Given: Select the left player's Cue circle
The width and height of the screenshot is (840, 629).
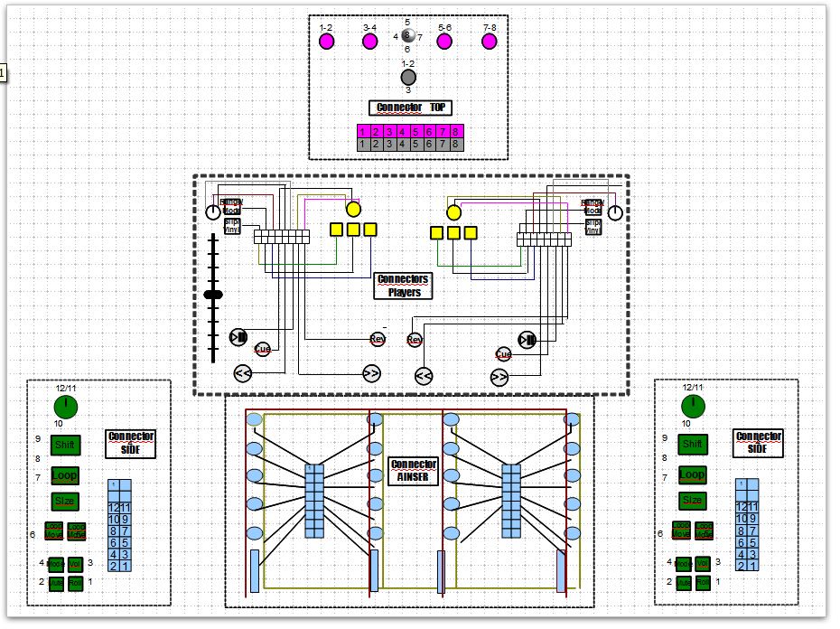Looking at the screenshot, I should pos(263,349).
